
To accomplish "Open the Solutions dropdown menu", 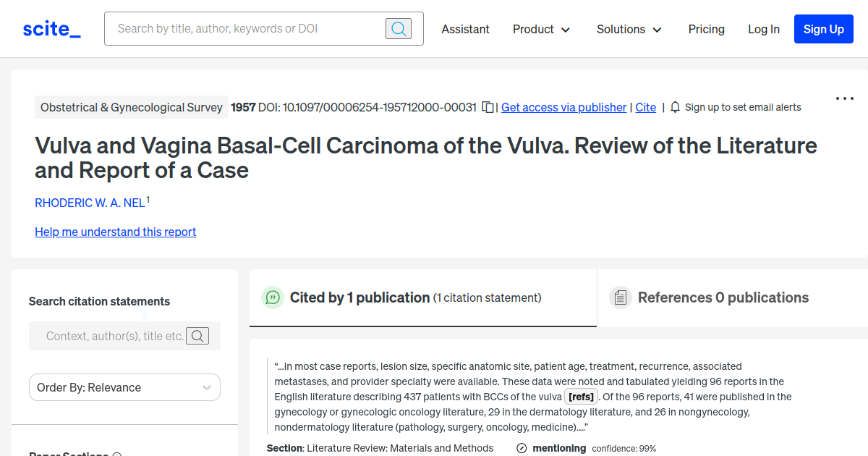I will point(629,30).
